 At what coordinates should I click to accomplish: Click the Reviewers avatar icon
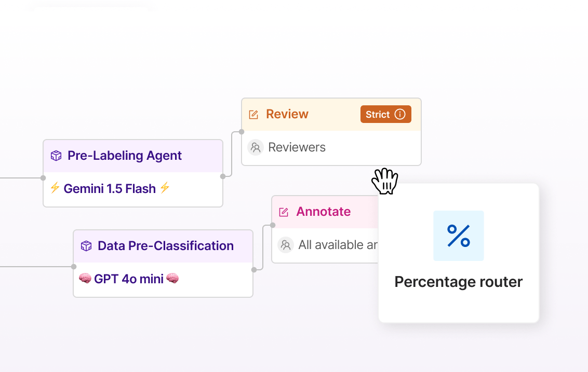pyautogui.click(x=255, y=147)
